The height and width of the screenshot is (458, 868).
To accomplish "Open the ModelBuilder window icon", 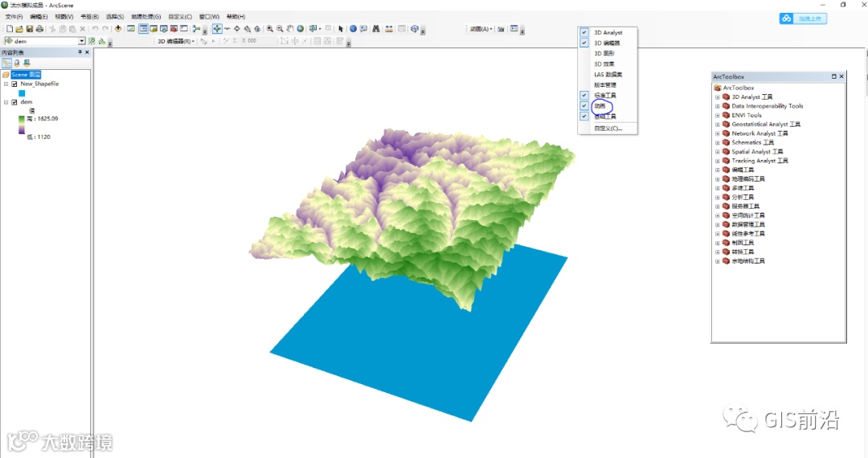I will 197,29.
